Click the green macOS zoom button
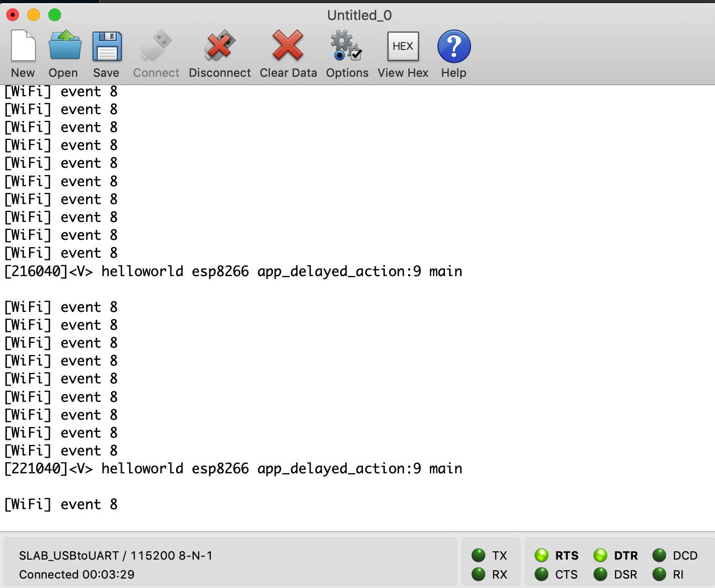The height and width of the screenshot is (588, 715). [x=55, y=15]
